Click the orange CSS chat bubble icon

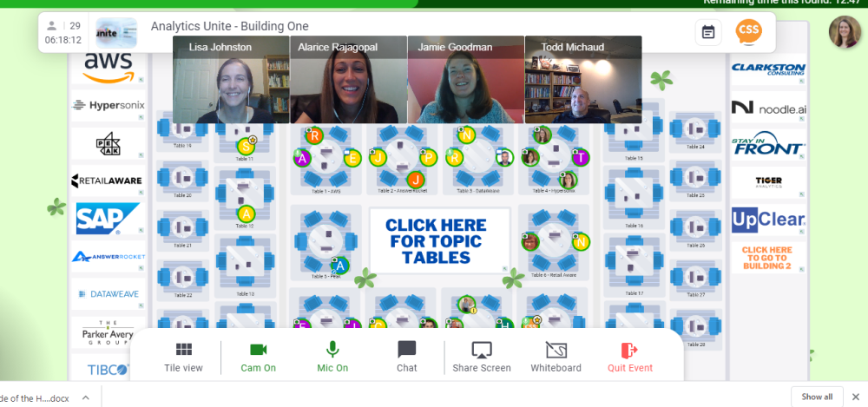click(748, 32)
